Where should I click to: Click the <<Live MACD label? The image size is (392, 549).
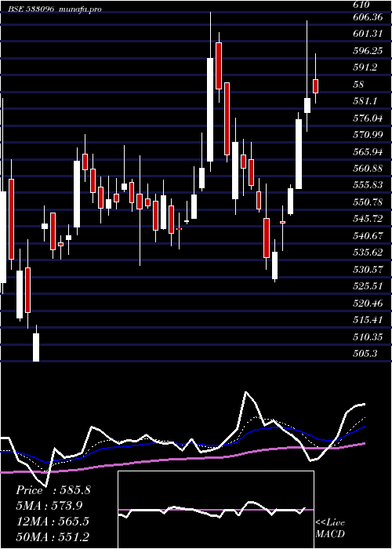pyautogui.click(x=330, y=528)
